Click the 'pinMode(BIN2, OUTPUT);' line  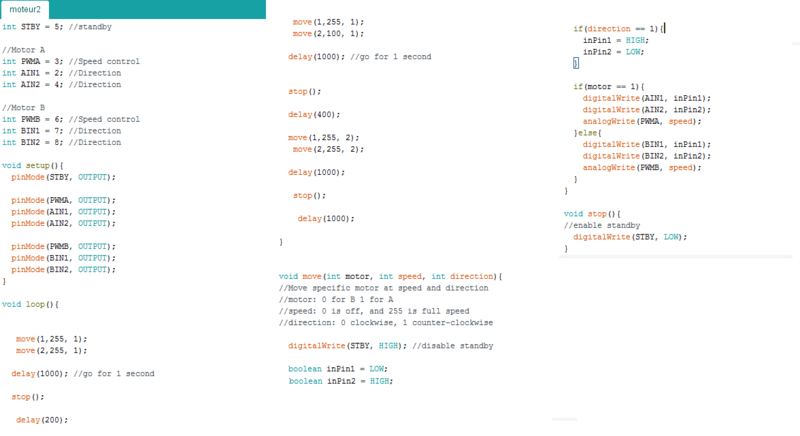63,269
